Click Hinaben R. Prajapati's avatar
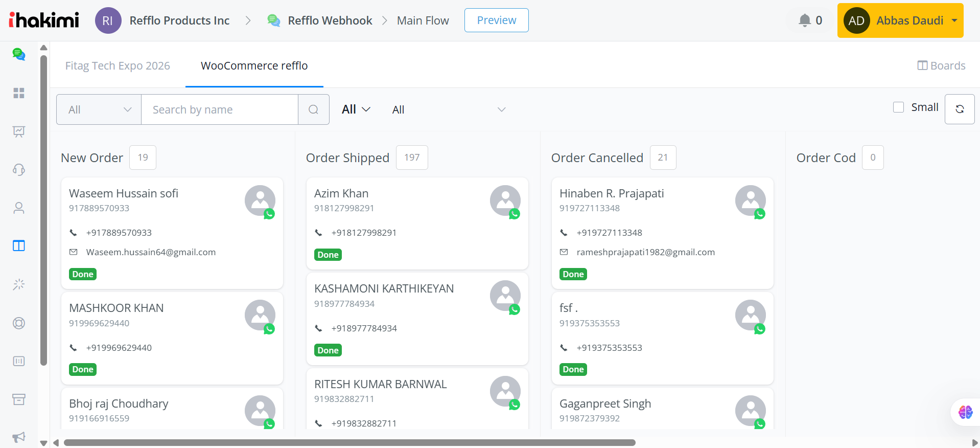 751,201
